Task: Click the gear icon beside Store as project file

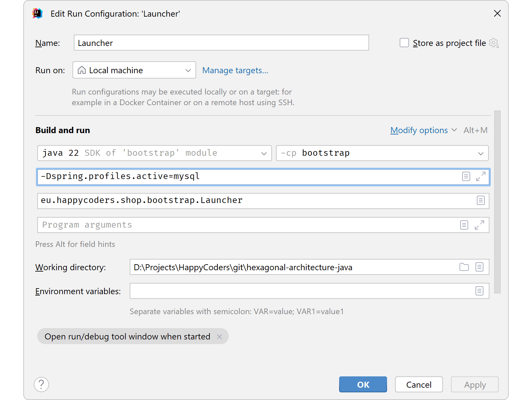Action: (494, 43)
